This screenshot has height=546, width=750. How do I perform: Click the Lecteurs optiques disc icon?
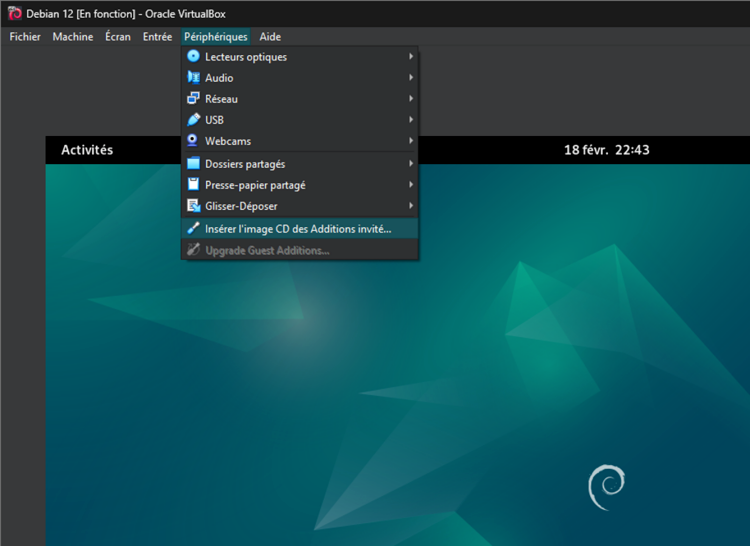pos(193,56)
